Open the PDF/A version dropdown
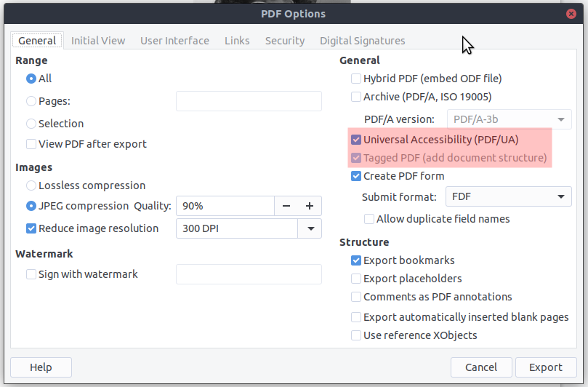This screenshot has width=588, height=387. click(510, 119)
